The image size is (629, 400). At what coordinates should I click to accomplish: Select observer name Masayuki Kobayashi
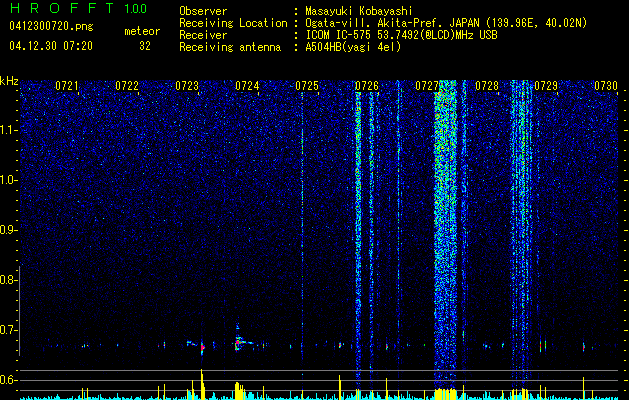pos(359,11)
